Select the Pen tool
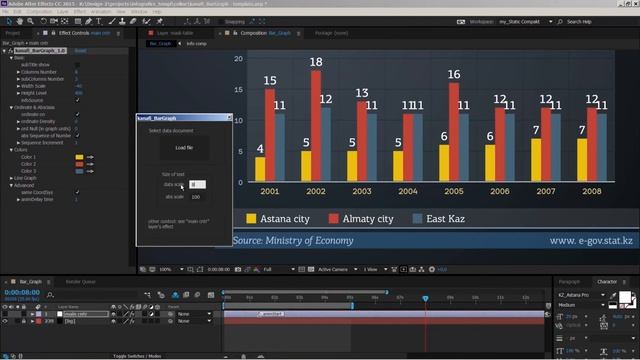 89,21
